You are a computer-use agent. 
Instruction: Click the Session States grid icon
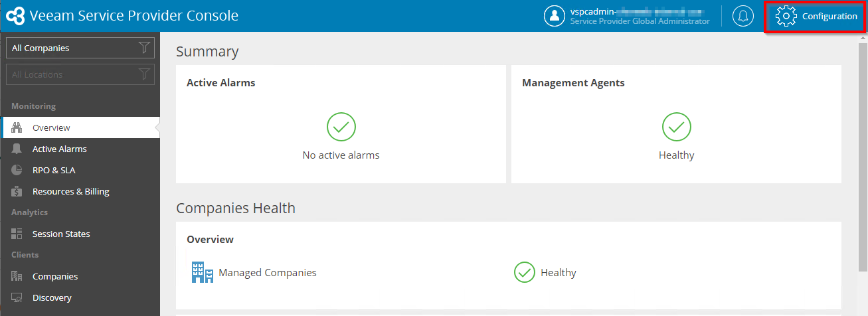17,234
